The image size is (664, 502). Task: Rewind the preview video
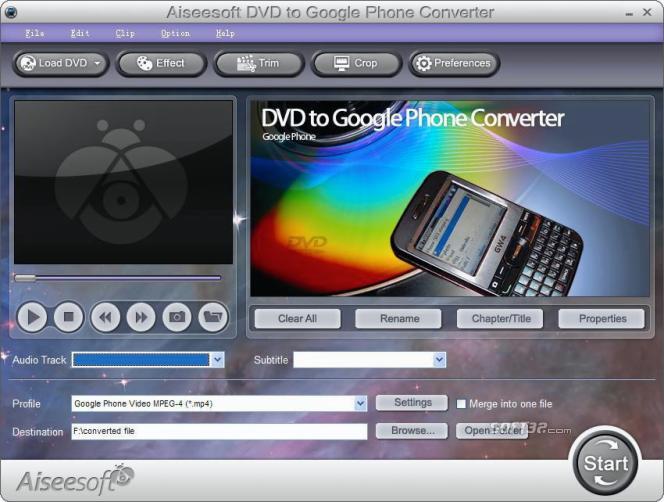click(105, 317)
